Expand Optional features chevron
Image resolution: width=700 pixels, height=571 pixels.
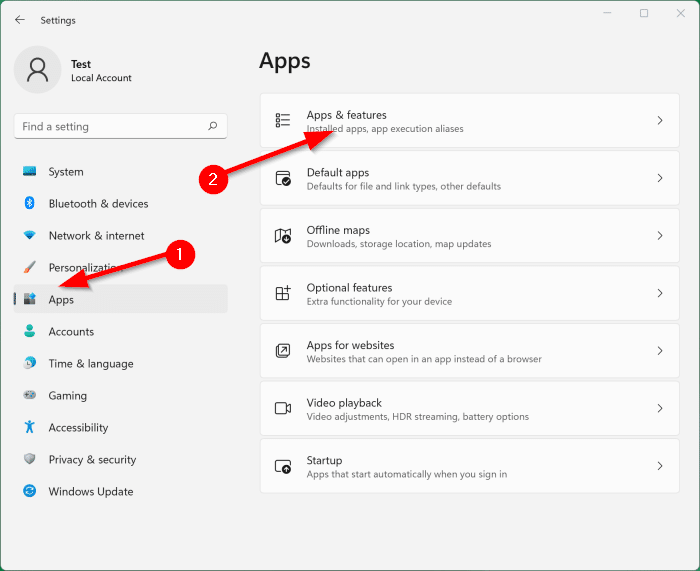pos(660,293)
